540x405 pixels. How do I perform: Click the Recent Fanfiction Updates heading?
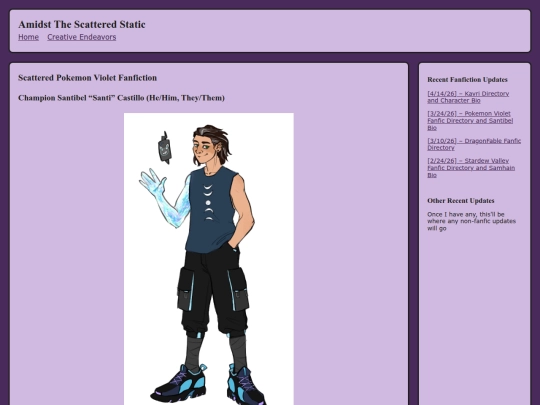[x=467, y=80]
